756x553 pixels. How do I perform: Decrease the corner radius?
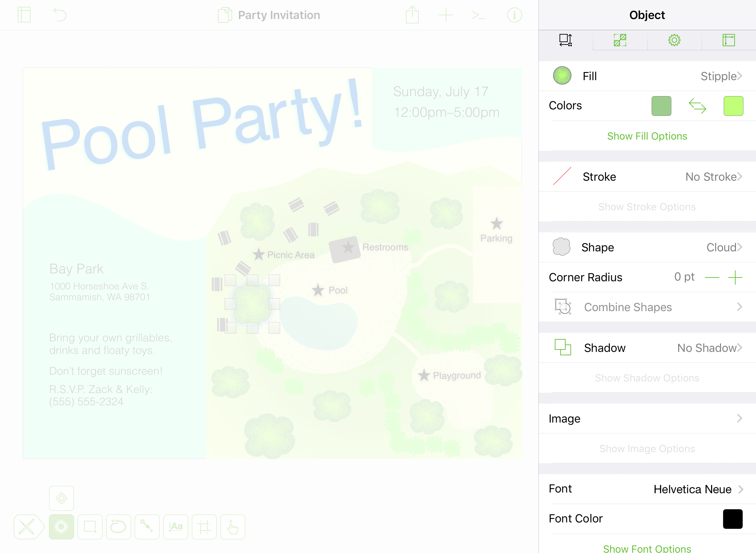coord(712,278)
